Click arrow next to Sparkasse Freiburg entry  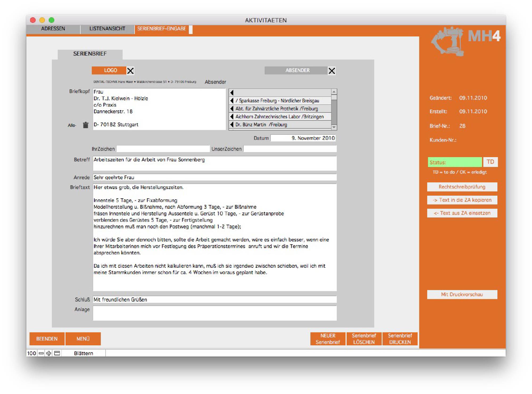tap(232, 101)
